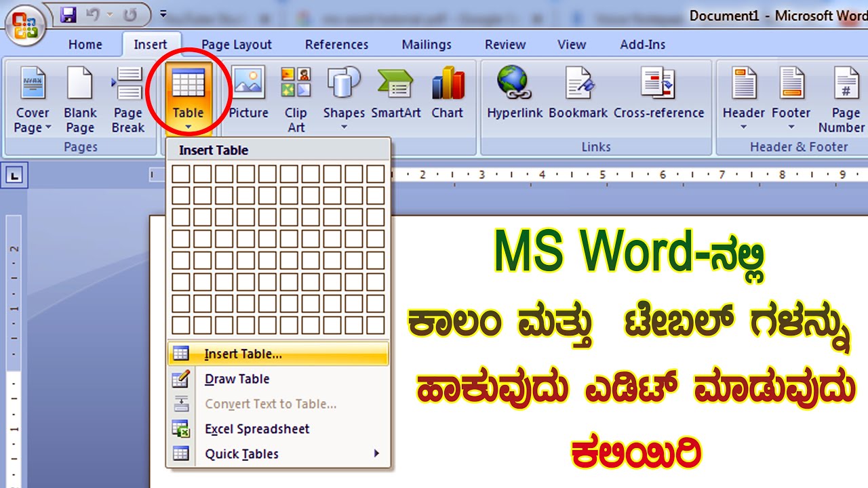The width and height of the screenshot is (868, 488).
Task: Click the tab selector button by ruler
Action: [x=14, y=176]
